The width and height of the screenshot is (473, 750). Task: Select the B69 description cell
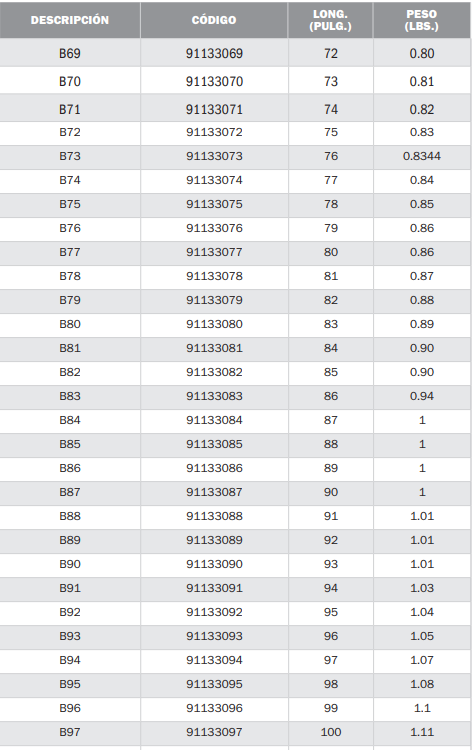[70, 53]
